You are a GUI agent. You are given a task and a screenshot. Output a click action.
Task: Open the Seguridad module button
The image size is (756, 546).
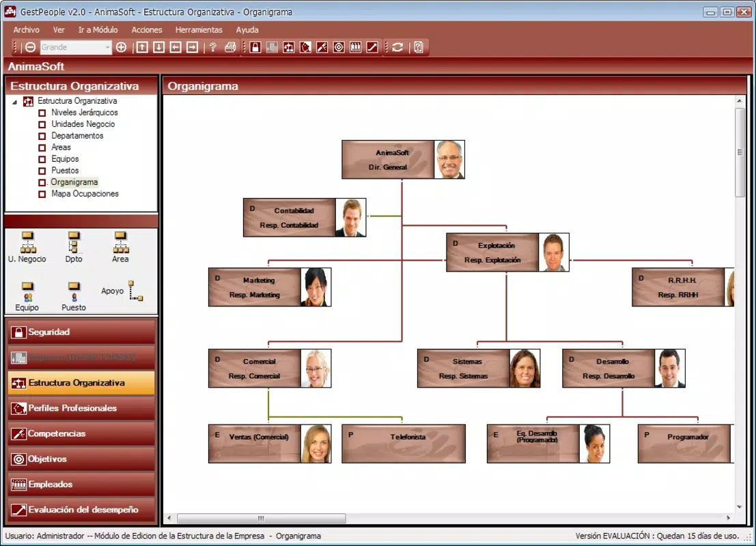81,332
